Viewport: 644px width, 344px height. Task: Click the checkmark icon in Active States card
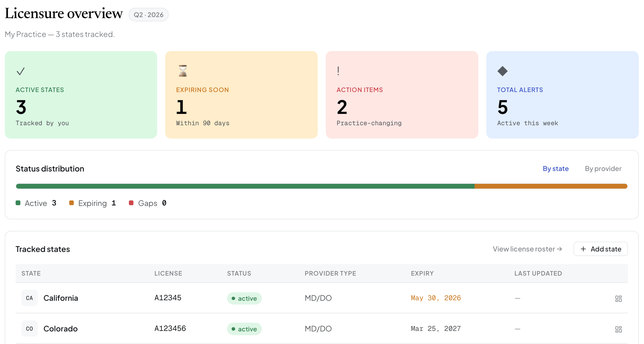point(21,71)
